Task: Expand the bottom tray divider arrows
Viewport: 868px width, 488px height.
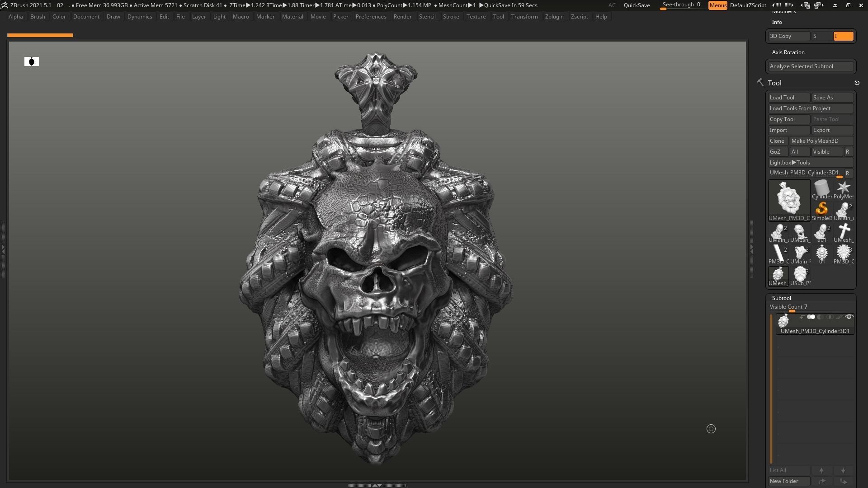Action: pos(377,485)
